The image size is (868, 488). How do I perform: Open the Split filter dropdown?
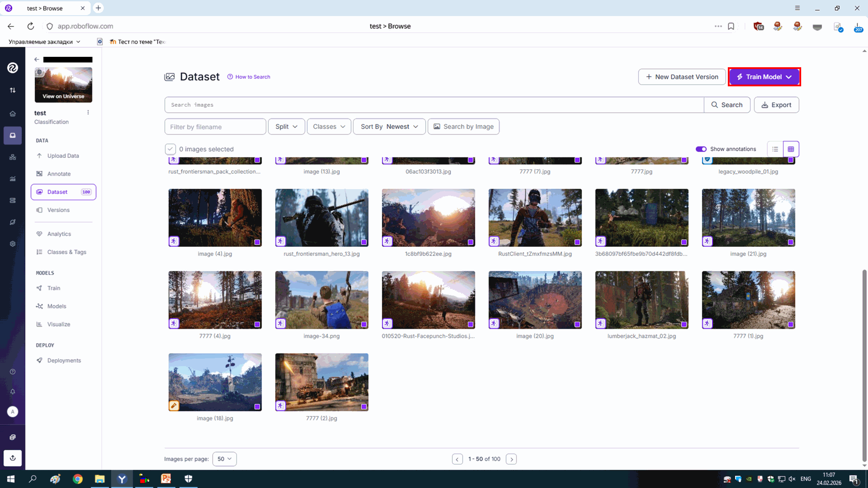286,127
